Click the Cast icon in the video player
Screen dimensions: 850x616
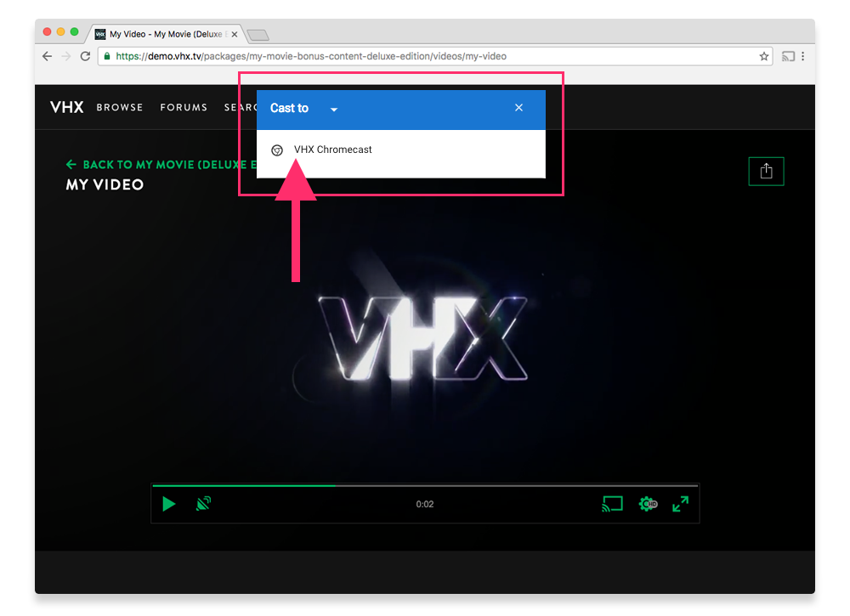coord(611,503)
